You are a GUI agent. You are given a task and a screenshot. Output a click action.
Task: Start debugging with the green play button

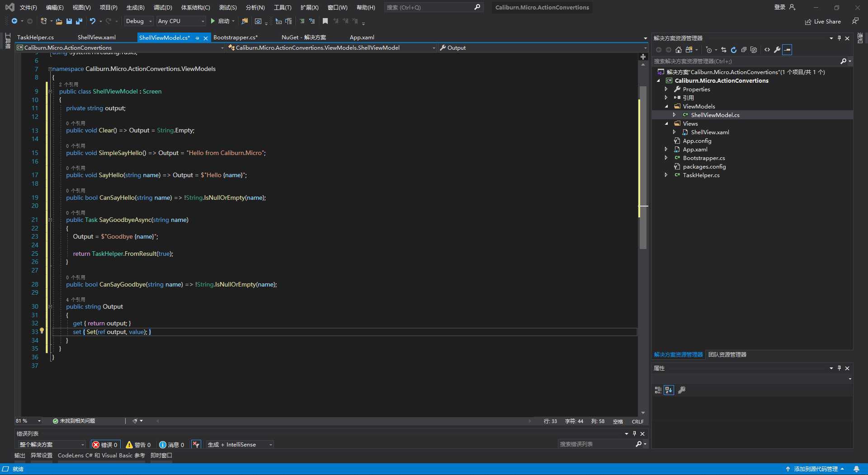pyautogui.click(x=212, y=21)
